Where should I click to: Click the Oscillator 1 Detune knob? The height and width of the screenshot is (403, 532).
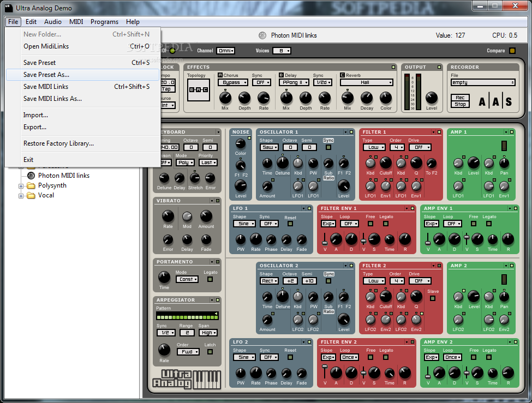282,163
